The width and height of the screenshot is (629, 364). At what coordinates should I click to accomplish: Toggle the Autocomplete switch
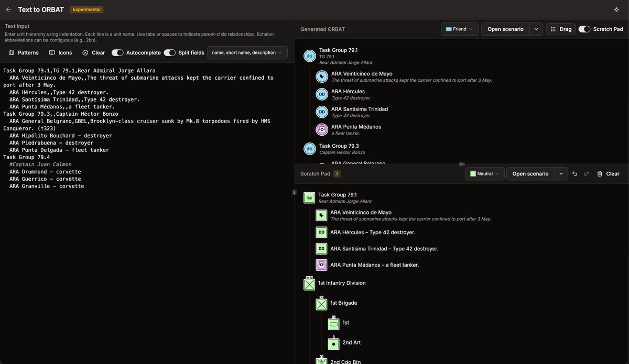point(117,52)
